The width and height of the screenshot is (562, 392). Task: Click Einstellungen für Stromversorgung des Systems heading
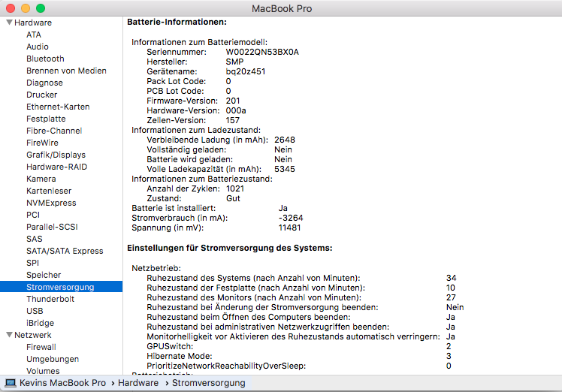pos(230,248)
